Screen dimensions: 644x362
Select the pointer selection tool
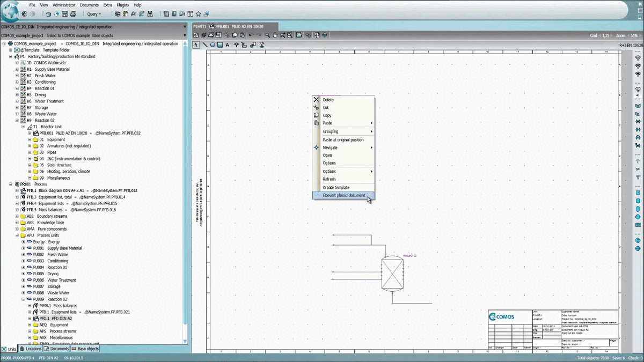(x=196, y=45)
